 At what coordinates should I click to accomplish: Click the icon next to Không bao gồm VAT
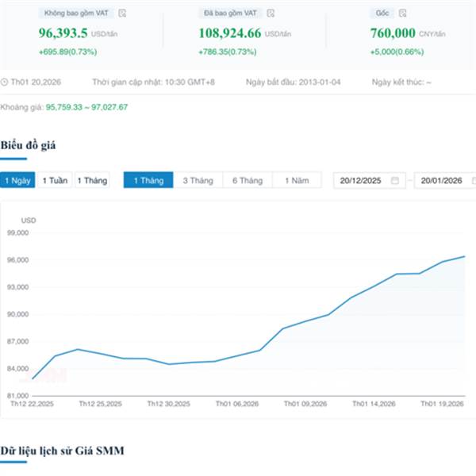tap(122, 13)
